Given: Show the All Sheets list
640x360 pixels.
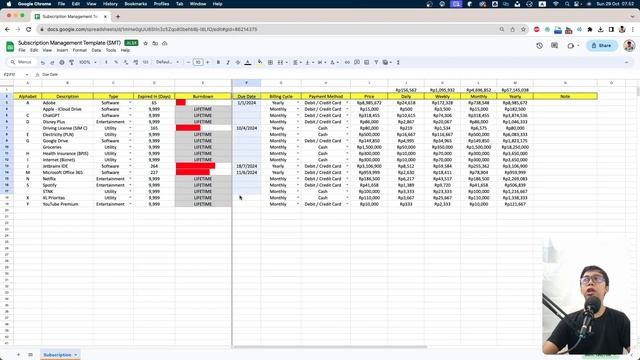Looking at the screenshot, I should tap(30, 355).
